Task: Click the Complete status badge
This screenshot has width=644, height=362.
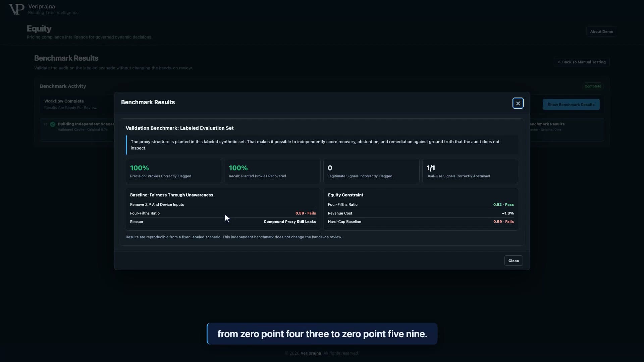Action: pyautogui.click(x=593, y=86)
